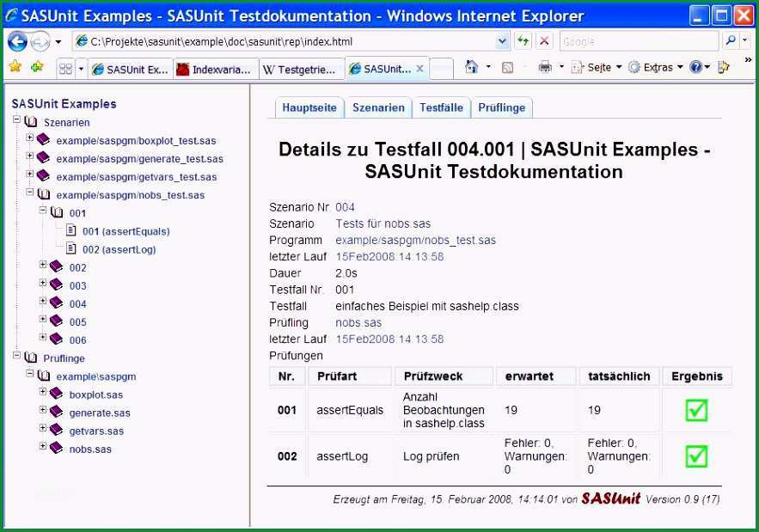
Task: Expand the boxplot_test.sas tree node
Action: 29,138
